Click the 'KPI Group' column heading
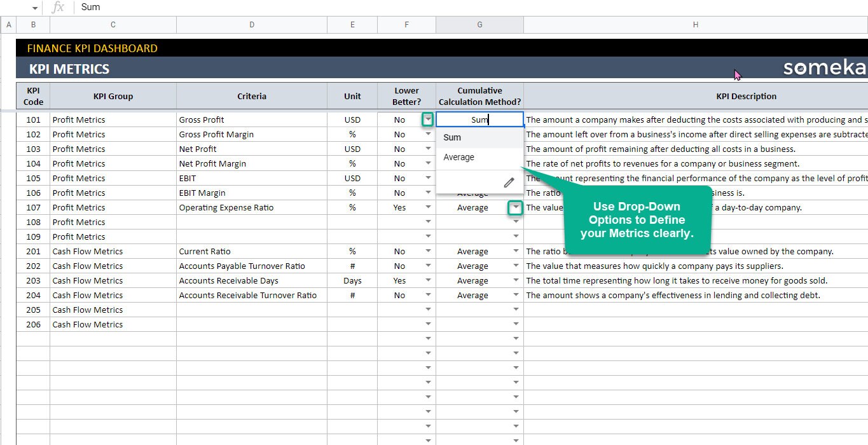This screenshot has height=445, width=868. click(113, 96)
